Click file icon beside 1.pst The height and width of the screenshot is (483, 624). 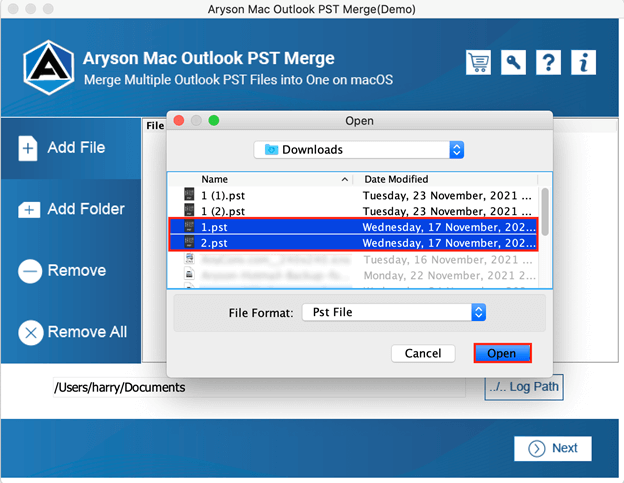189,226
